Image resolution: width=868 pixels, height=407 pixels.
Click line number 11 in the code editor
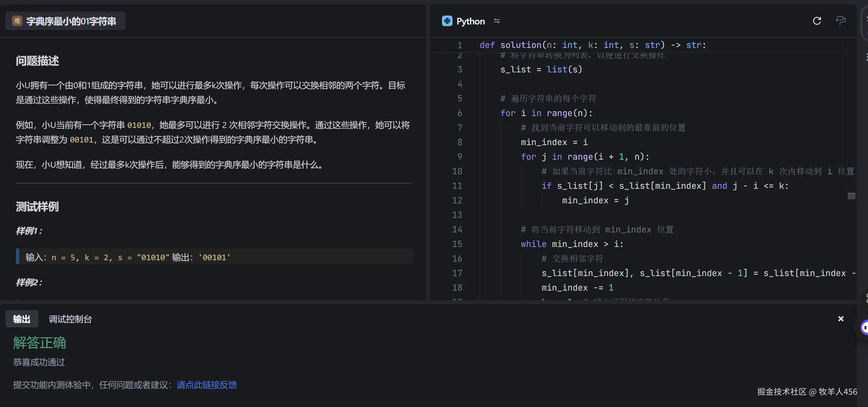click(x=457, y=185)
